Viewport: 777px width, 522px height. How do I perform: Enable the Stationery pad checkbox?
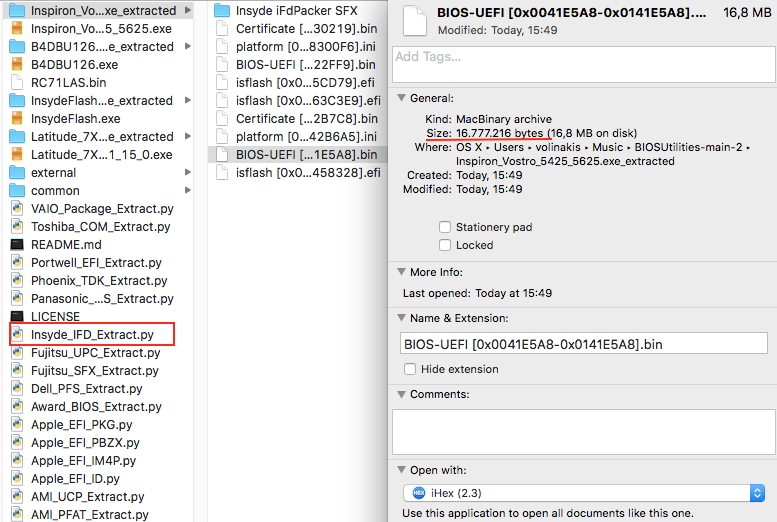click(445, 227)
